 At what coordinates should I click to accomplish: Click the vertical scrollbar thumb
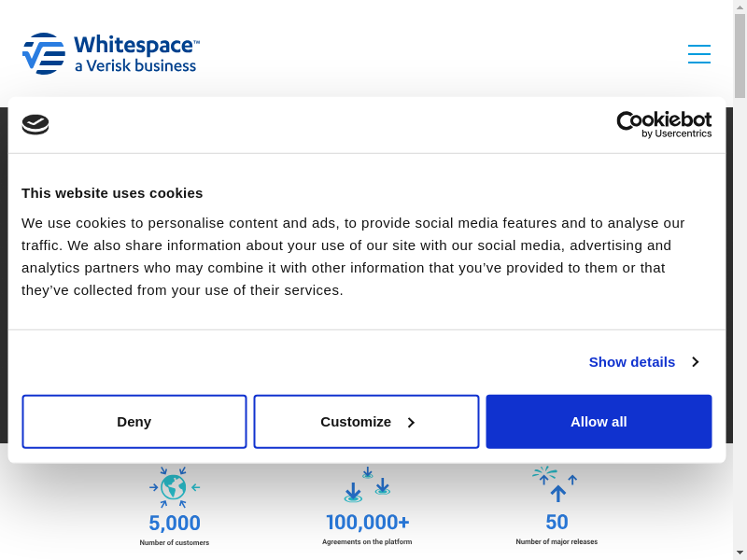[740, 56]
